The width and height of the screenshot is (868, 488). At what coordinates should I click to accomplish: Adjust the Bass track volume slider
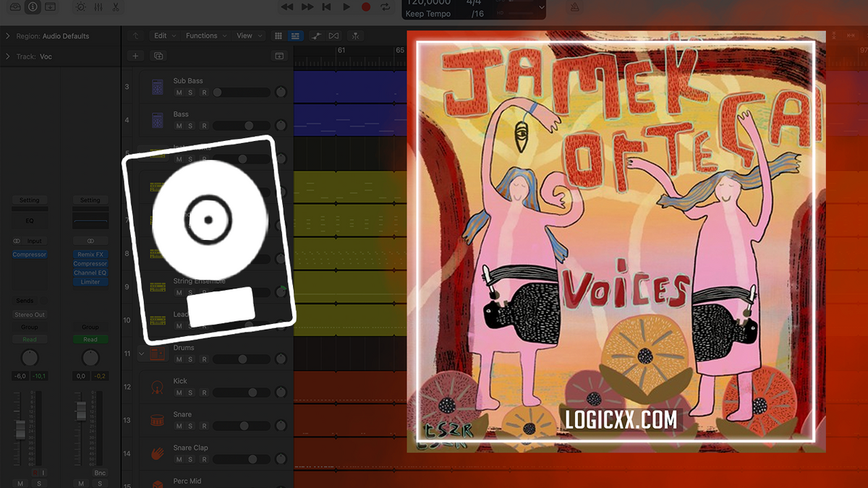[x=241, y=126]
